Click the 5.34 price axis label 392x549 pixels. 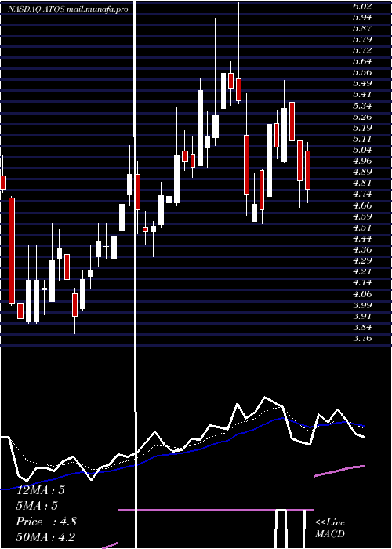[x=362, y=106]
